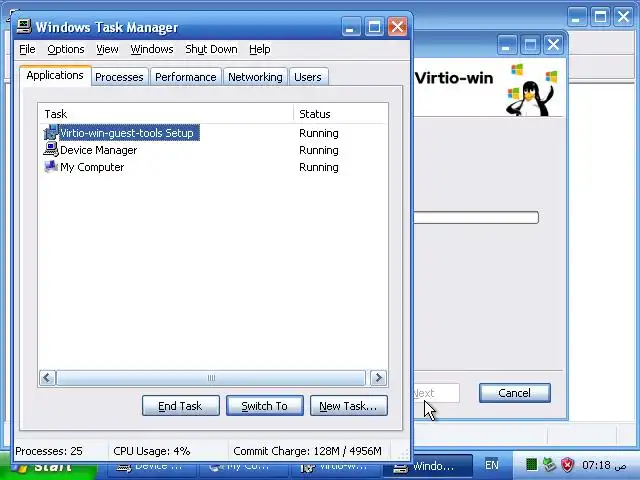Click the End Task button
This screenshot has width=640, height=480.
coord(180,406)
